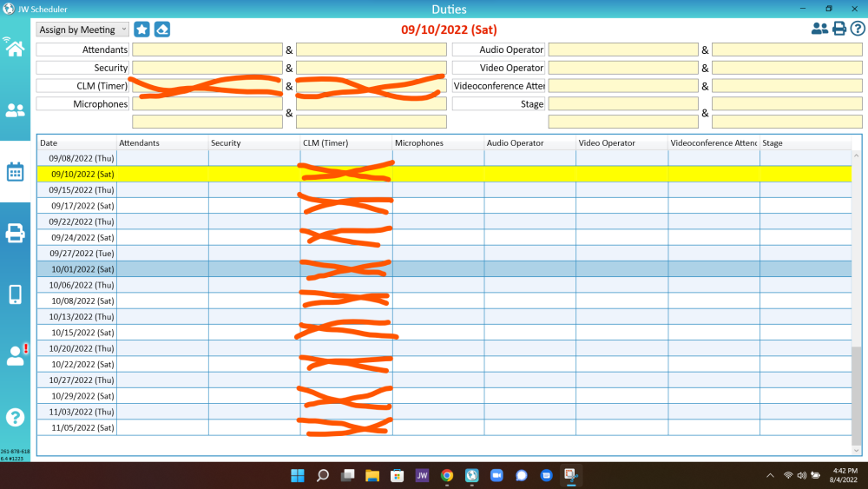The width and height of the screenshot is (868, 489).
Task: Click the Stage column header
Action: [806, 143]
